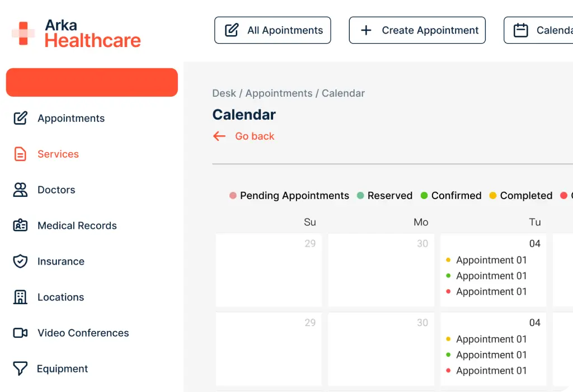Screen dimensions: 573x392
Task: Click the orange highlighted bar in sidebar
Action: click(x=92, y=82)
